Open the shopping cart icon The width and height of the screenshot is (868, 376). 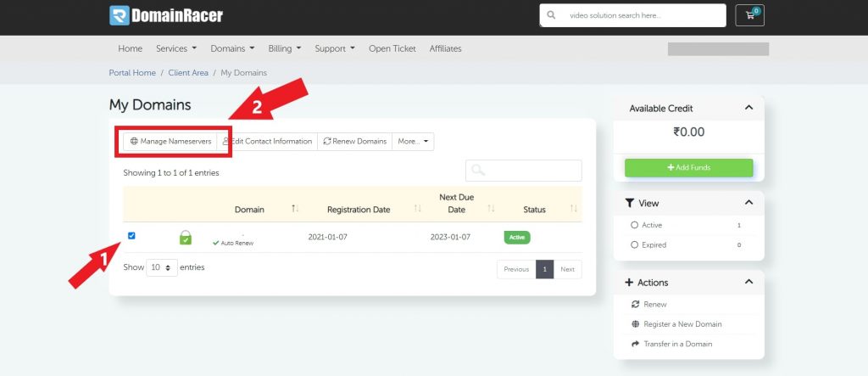tap(749, 15)
